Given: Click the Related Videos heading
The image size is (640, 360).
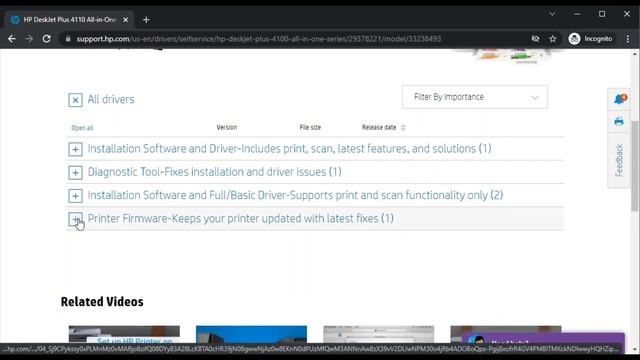Looking at the screenshot, I should (102, 302).
